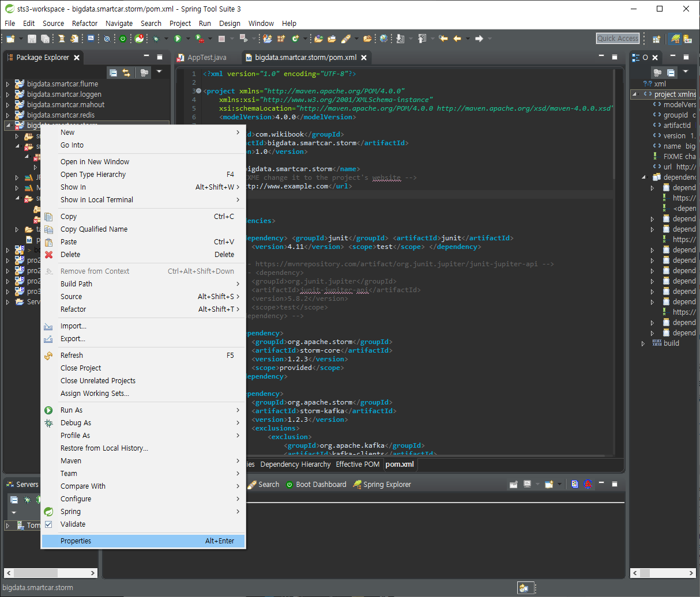Expand the bigdata.smartcar.loggen project
The image size is (700, 597).
(x=7, y=95)
